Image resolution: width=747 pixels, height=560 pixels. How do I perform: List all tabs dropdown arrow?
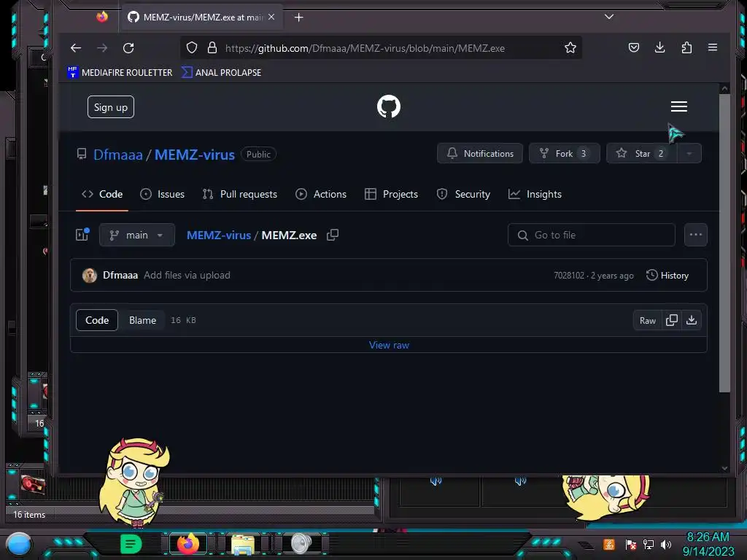pos(609,17)
